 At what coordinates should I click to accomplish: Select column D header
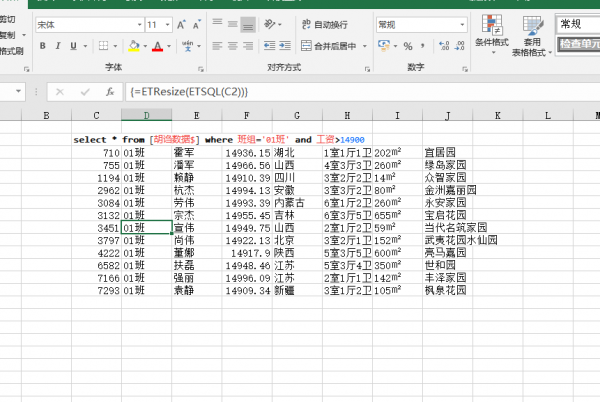point(147,115)
